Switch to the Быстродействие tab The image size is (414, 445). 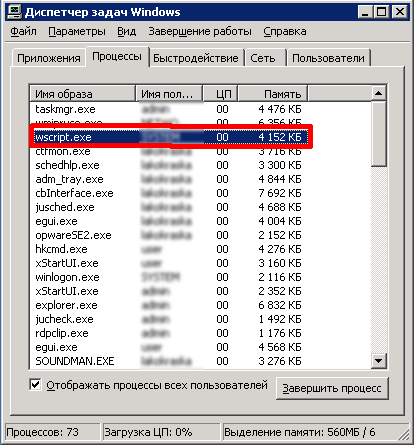coord(196,58)
